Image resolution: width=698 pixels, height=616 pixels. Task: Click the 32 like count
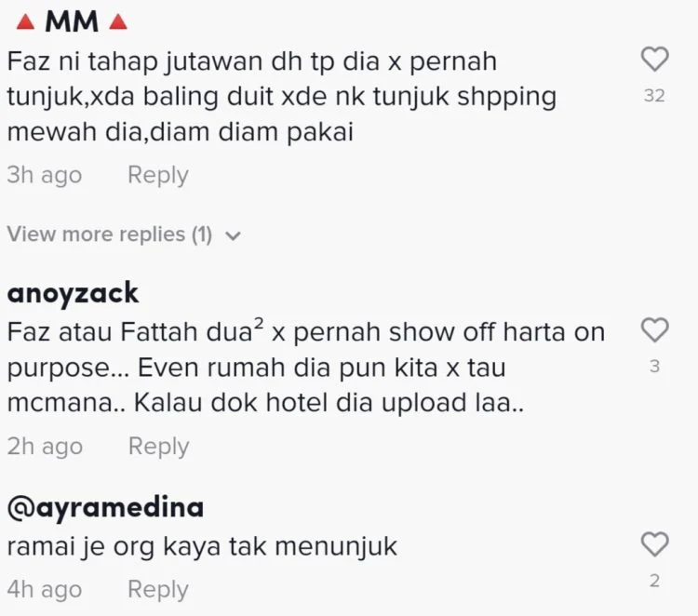tap(654, 96)
